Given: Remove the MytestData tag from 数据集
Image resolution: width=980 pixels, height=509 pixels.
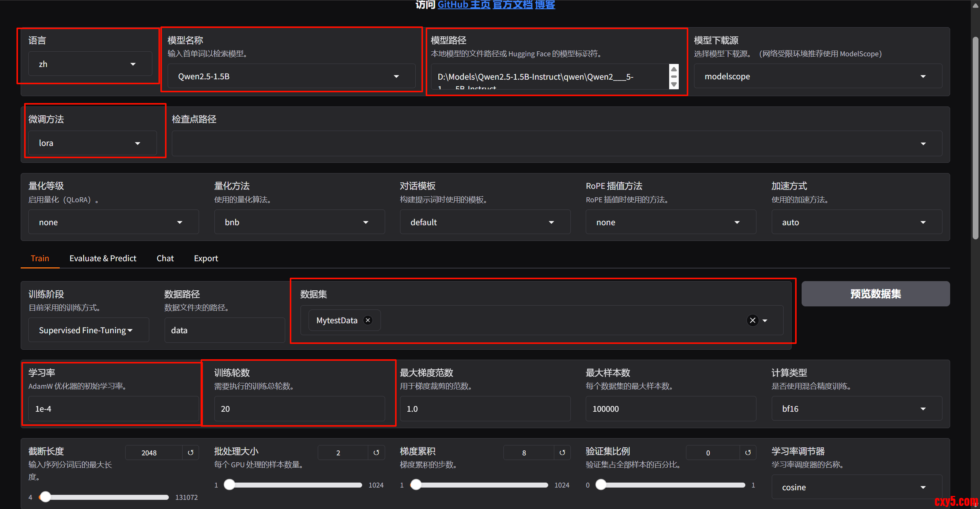Looking at the screenshot, I should click(368, 320).
